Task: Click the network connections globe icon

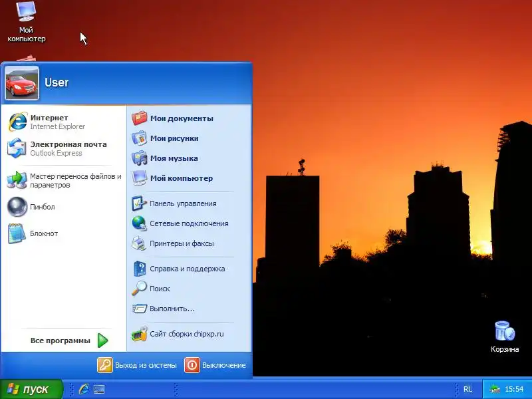Action: pyautogui.click(x=139, y=223)
